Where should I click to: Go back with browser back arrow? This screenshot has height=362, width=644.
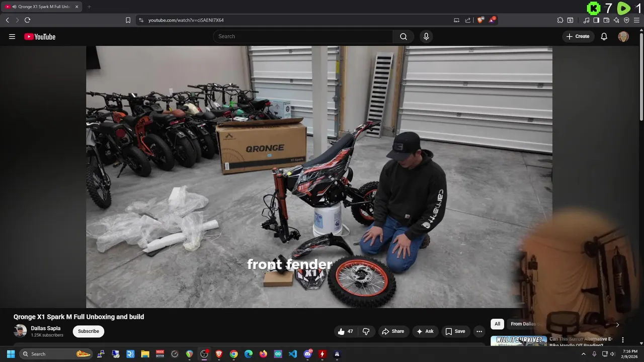click(7, 20)
